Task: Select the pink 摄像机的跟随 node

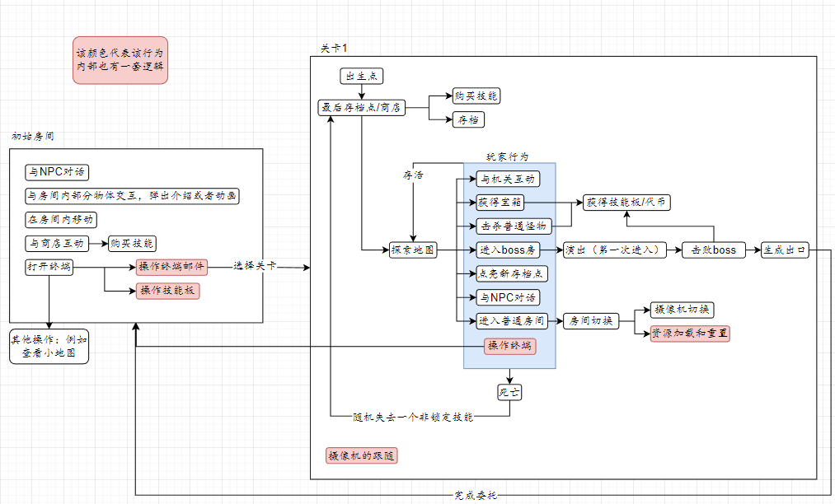Action: coord(362,455)
